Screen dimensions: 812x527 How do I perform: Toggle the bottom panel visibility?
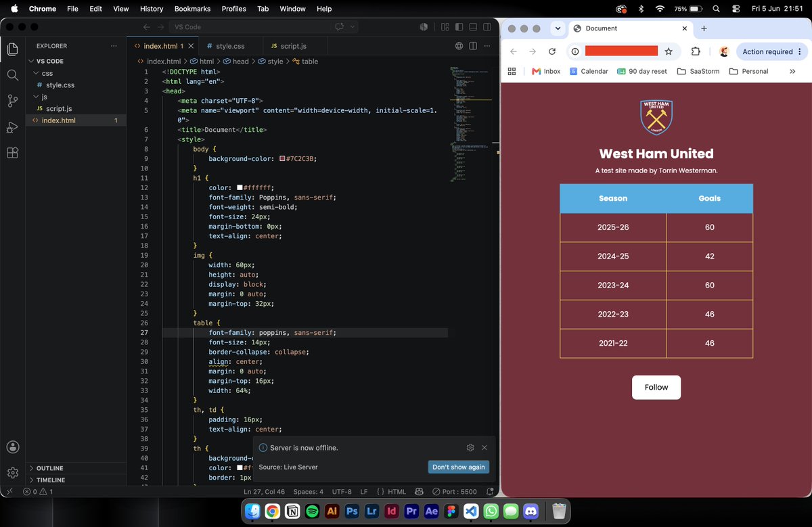[473, 27]
